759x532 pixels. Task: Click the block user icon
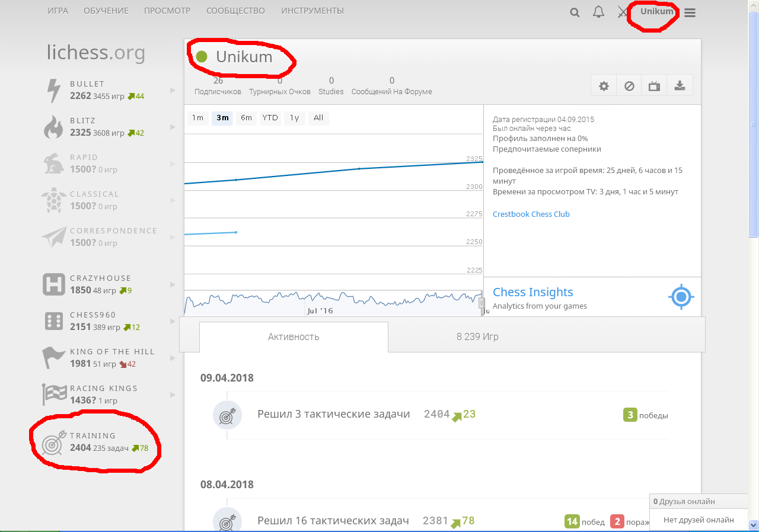pyautogui.click(x=629, y=86)
